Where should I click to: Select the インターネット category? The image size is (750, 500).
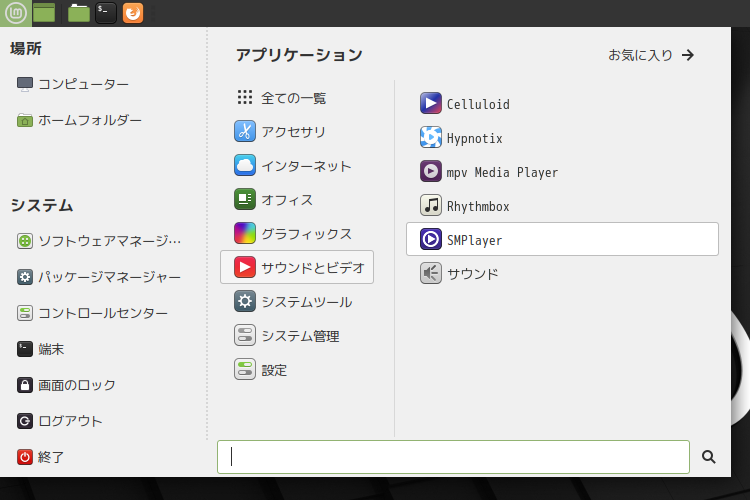[297, 166]
